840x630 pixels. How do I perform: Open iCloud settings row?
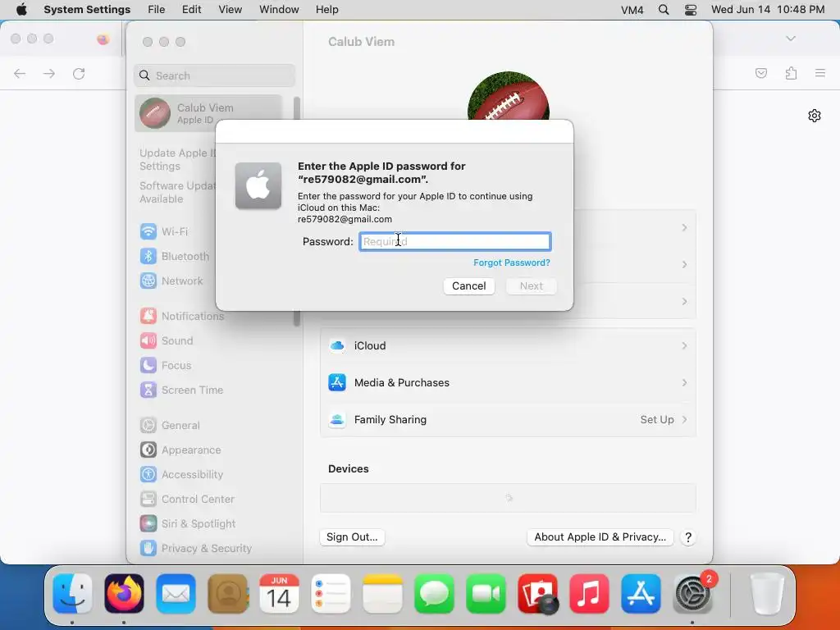[508, 345]
